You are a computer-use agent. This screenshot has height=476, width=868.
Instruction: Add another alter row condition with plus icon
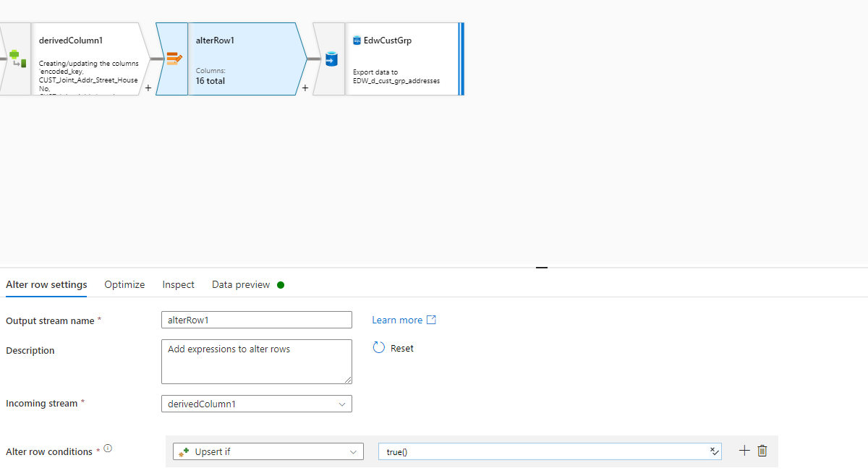[x=744, y=451]
